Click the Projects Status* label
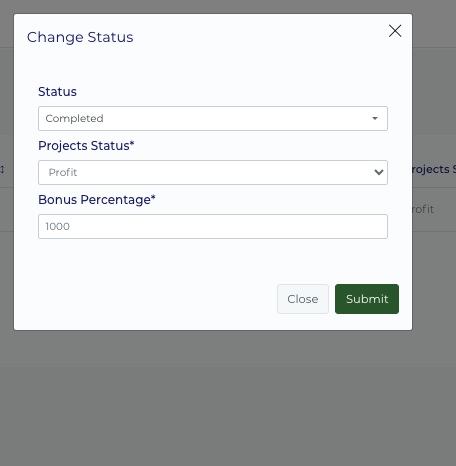The height and width of the screenshot is (466, 456). pyautogui.click(x=86, y=146)
